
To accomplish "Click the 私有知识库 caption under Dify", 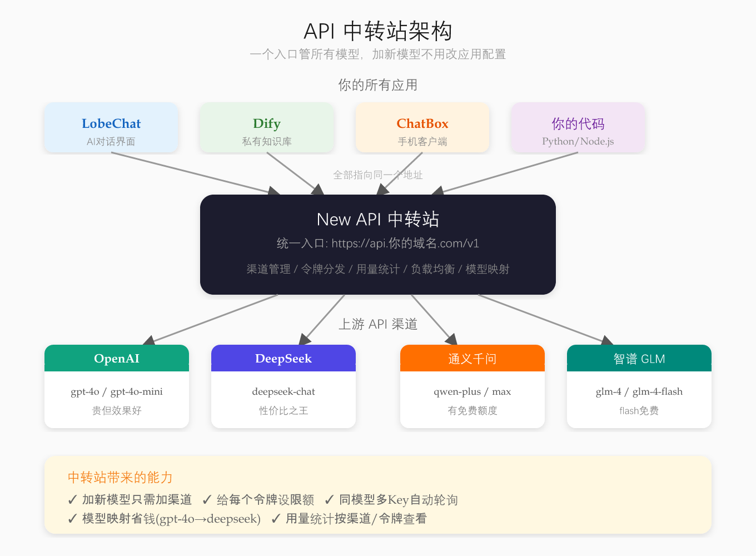I will pyautogui.click(x=267, y=141).
